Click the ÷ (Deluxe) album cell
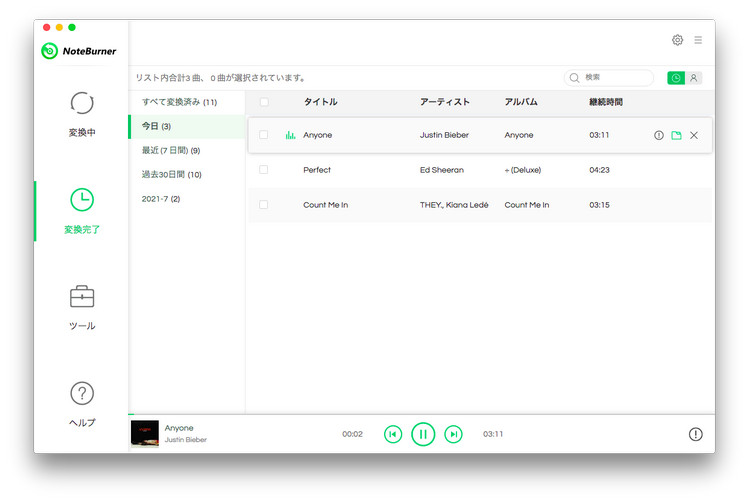Screen dimensions: 749x502 tap(523, 170)
